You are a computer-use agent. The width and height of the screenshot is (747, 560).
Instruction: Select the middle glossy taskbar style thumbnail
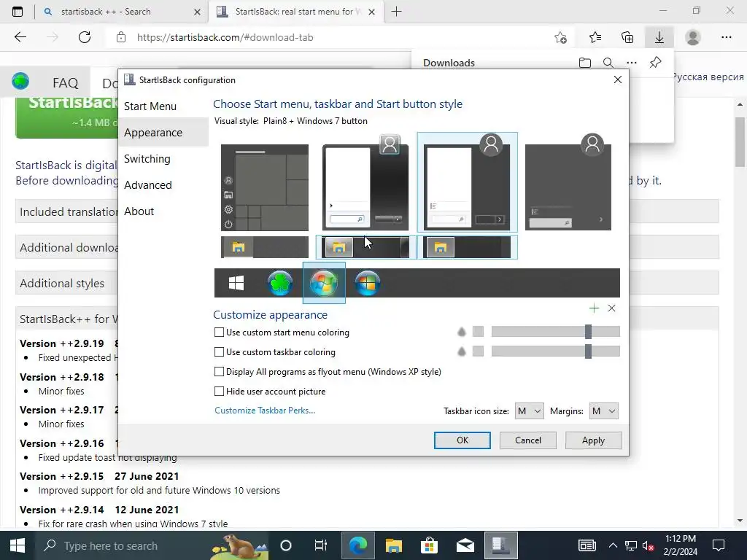coord(365,247)
